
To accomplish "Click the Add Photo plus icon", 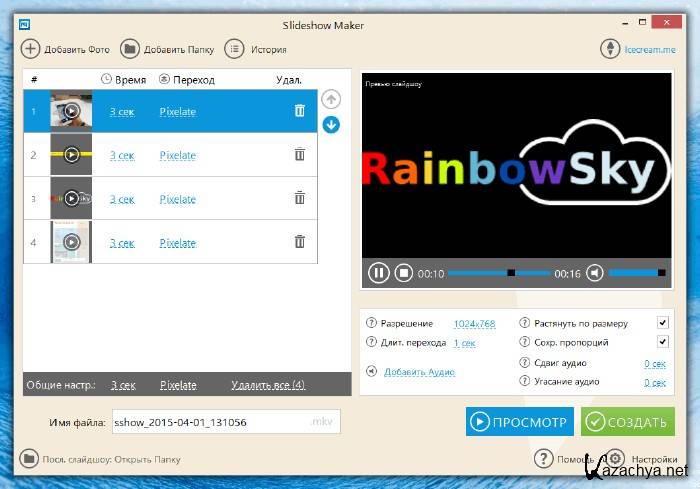I will (x=30, y=48).
